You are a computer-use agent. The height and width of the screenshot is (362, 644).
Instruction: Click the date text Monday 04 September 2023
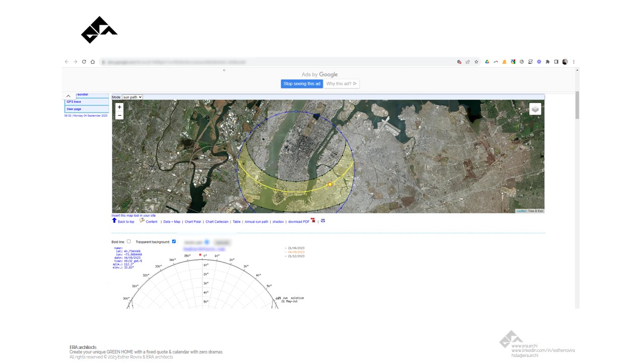click(91, 116)
